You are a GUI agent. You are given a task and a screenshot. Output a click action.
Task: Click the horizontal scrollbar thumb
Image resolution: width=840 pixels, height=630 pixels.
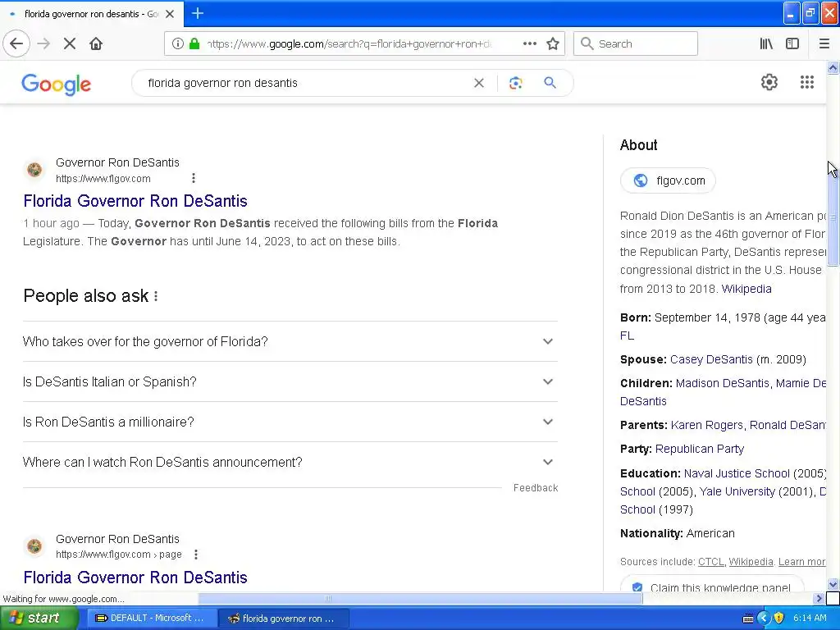420,598
